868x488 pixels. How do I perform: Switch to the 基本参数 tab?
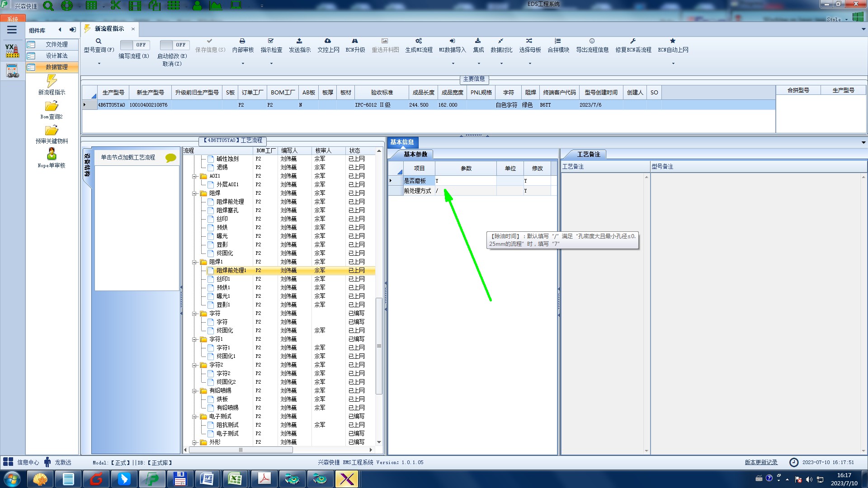[415, 155]
